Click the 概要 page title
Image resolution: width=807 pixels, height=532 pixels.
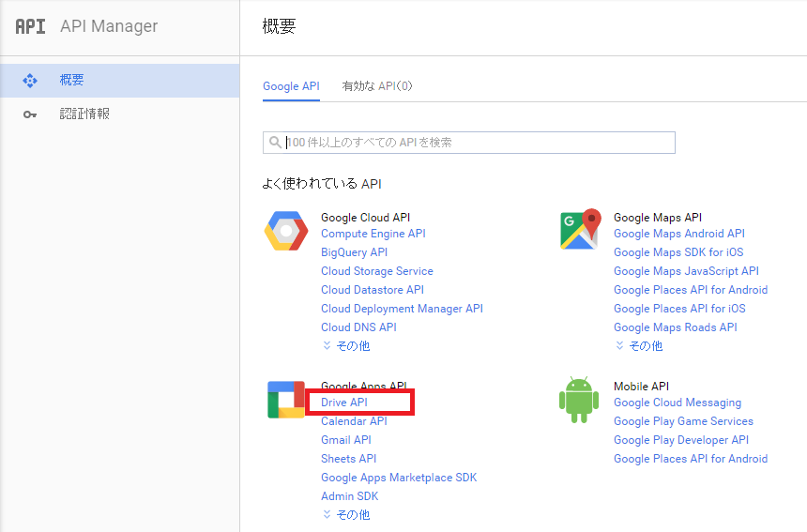coord(279,26)
